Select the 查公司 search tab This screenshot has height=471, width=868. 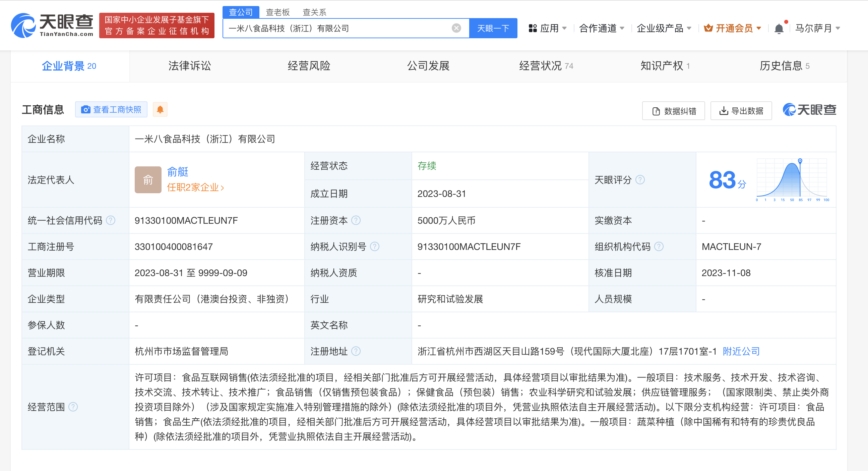click(x=241, y=12)
